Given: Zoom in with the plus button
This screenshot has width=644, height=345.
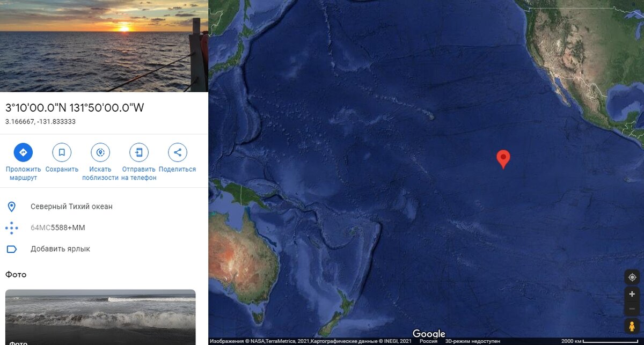Looking at the screenshot, I should click(x=632, y=294).
